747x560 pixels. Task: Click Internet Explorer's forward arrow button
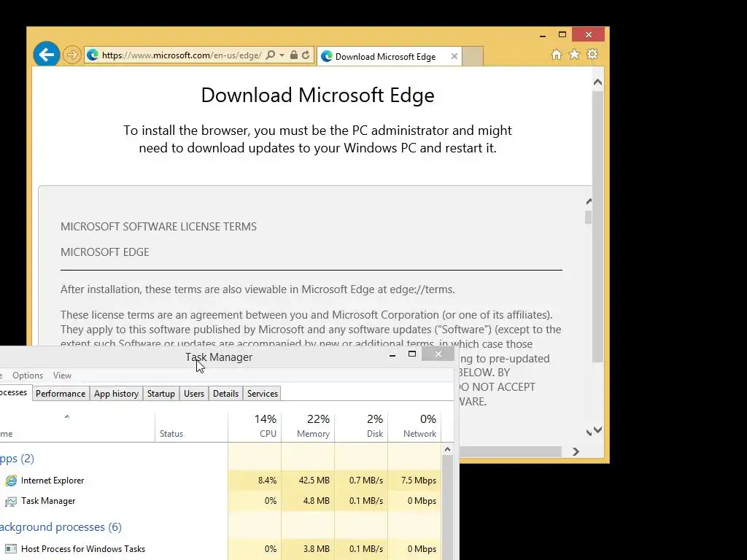coord(72,55)
